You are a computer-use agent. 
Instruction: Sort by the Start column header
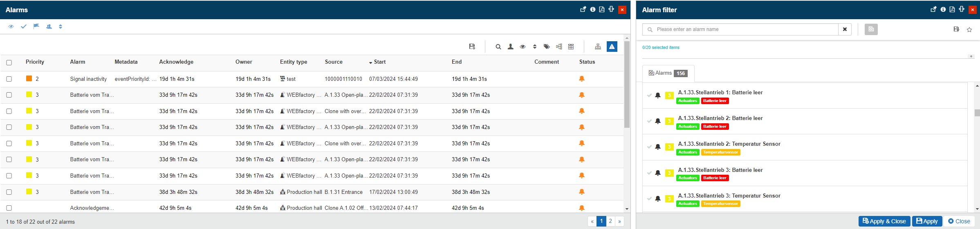pos(379,62)
